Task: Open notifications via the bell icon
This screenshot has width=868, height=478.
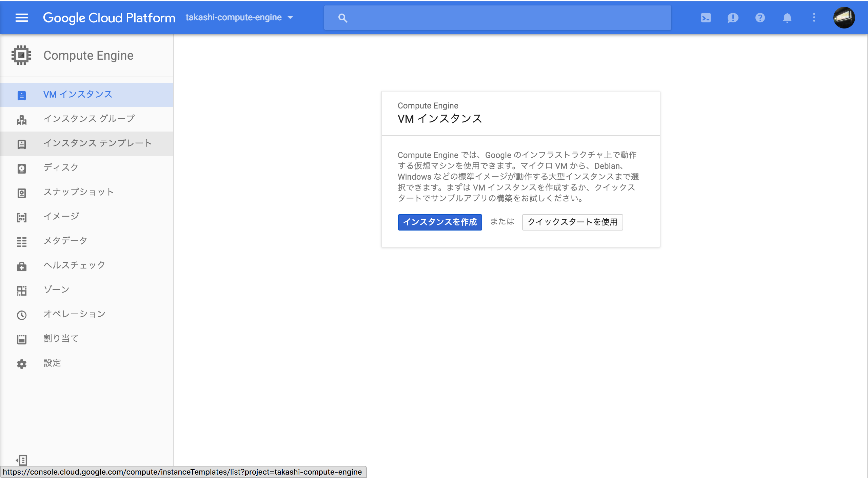Action: pyautogui.click(x=787, y=18)
